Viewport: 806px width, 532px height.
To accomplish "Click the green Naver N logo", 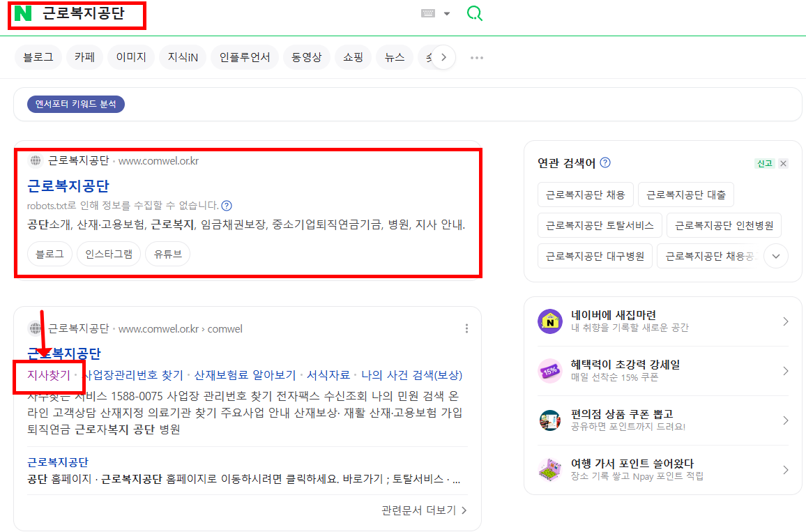I will (23, 13).
